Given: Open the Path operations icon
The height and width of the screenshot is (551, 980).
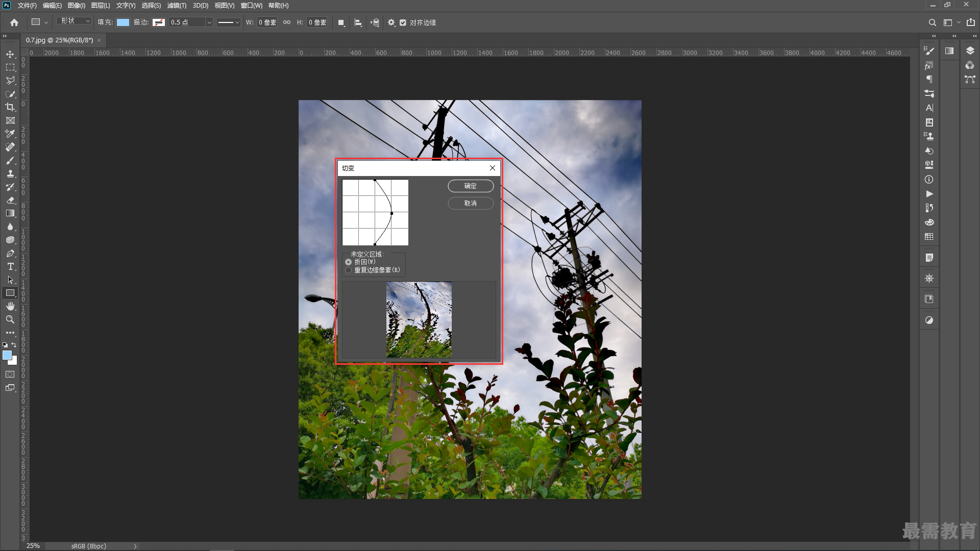Looking at the screenshot, I should 341,22.
